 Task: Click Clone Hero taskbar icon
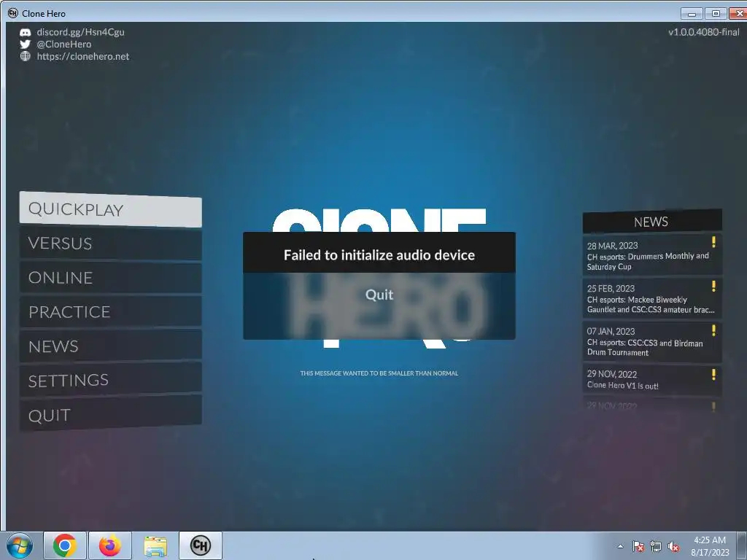(201, 545)
